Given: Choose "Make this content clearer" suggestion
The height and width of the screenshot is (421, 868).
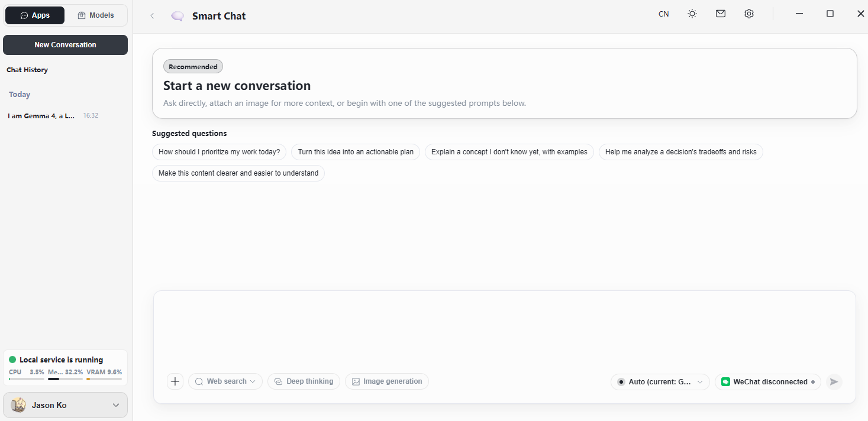Looking at the screenshot, I should (x=238, y=173).
